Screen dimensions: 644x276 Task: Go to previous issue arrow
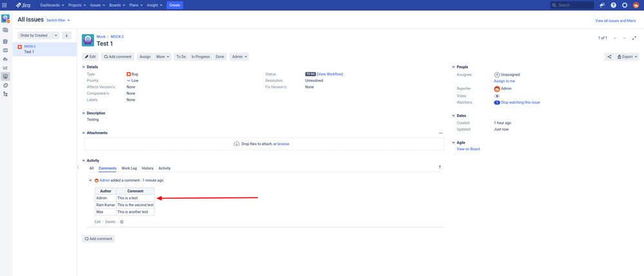(614, 38)
